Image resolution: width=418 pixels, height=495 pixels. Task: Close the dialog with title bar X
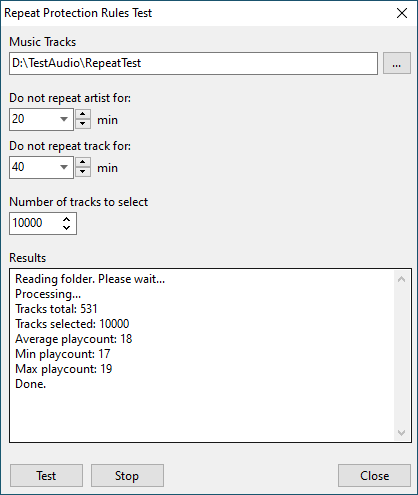[x=402, y=13]
